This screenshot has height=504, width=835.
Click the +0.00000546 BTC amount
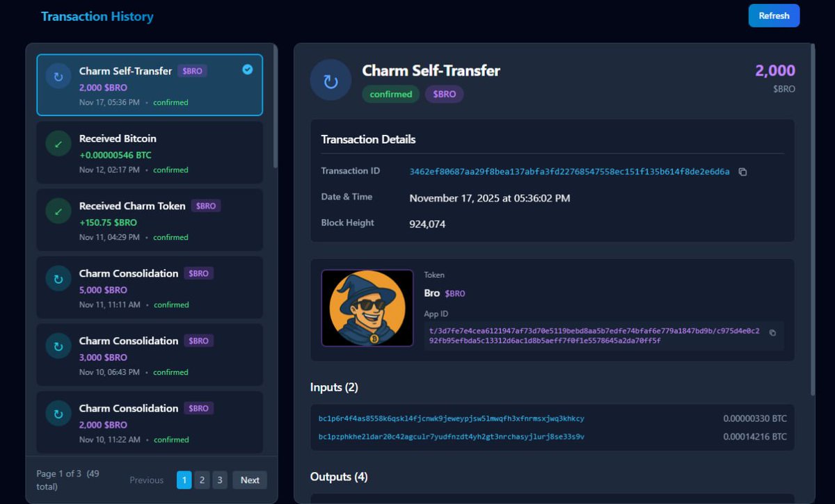coord(116,155)
